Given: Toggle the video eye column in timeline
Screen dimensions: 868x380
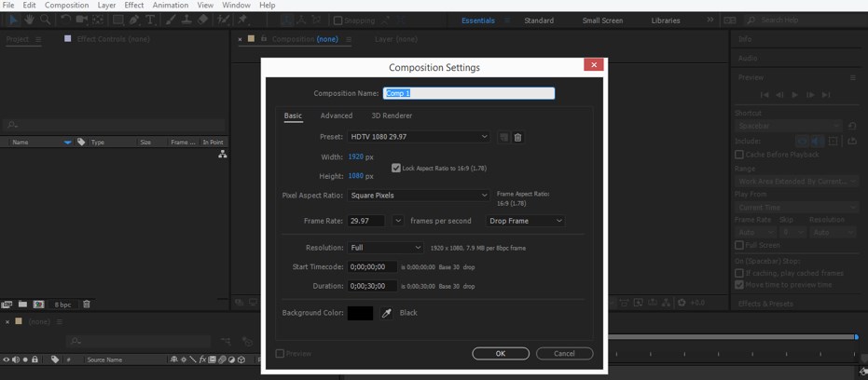Looking at the screenshot, I should point(7,360).
